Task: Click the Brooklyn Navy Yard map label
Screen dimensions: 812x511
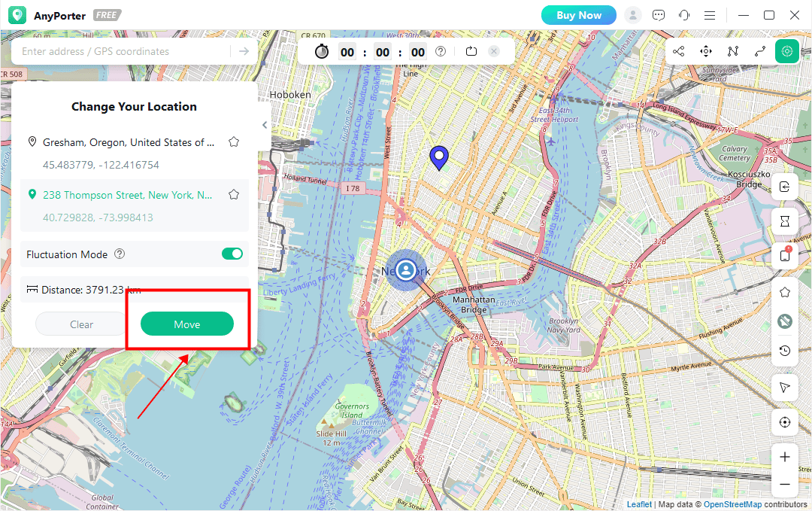Action: pos(564,325)
